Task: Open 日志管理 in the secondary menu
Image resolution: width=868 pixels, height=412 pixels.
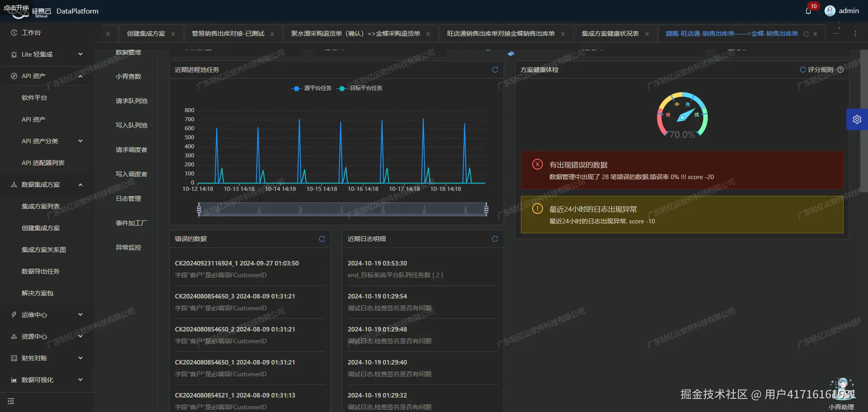Action: 128,199
